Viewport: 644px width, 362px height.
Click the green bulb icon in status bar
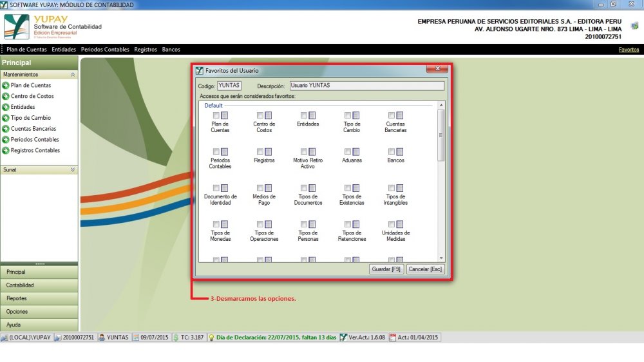click(x=211, y=338)
